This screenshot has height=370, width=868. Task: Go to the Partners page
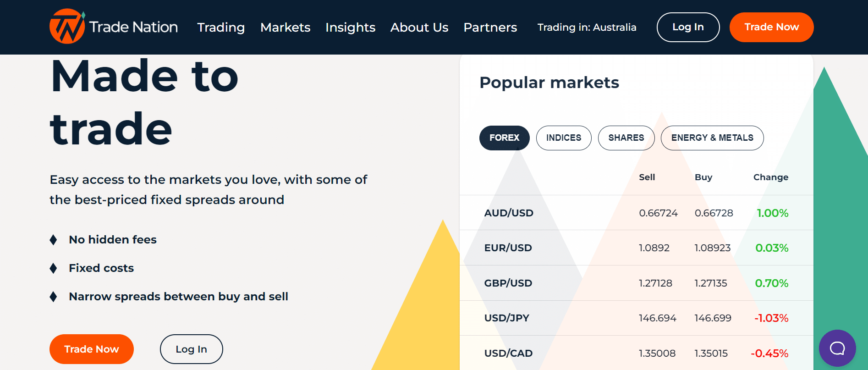[490, 28]
